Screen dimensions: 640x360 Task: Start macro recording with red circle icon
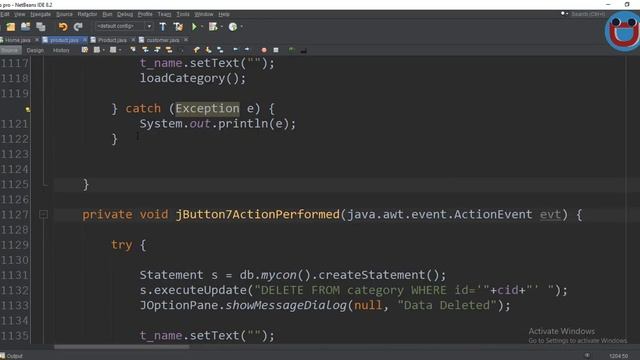pos(264,50)
